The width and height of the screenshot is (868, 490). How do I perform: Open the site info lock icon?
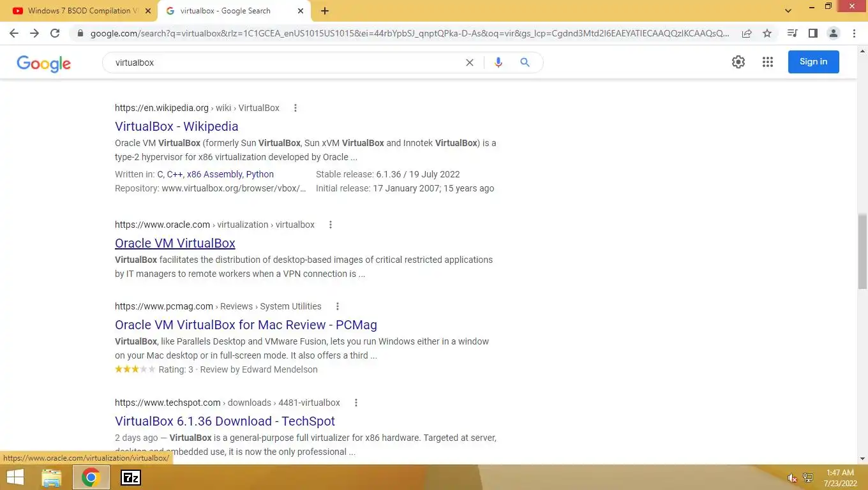[x=80, y=33]
